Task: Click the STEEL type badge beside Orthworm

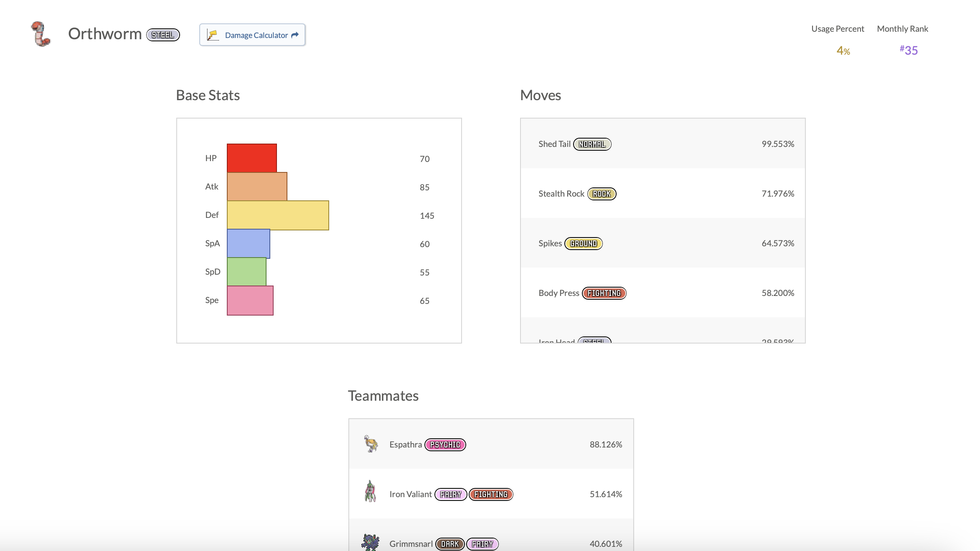Action: 163,35
